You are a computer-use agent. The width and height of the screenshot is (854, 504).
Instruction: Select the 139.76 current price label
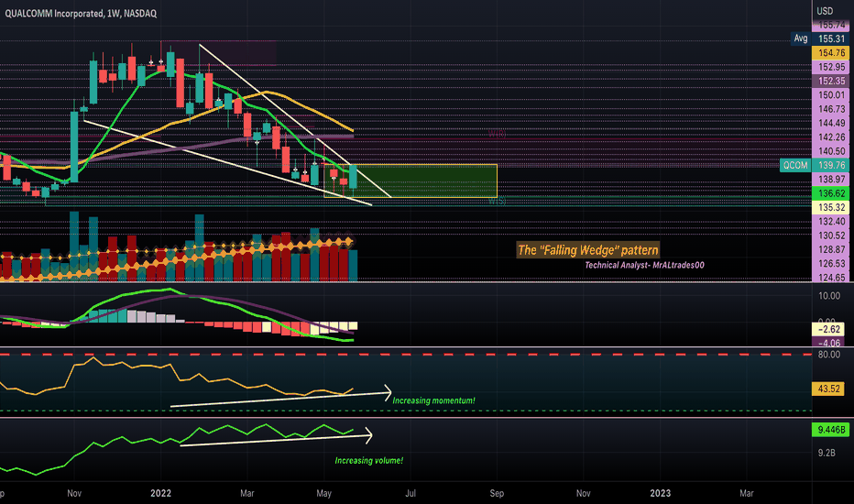click(x=830, y=165)
